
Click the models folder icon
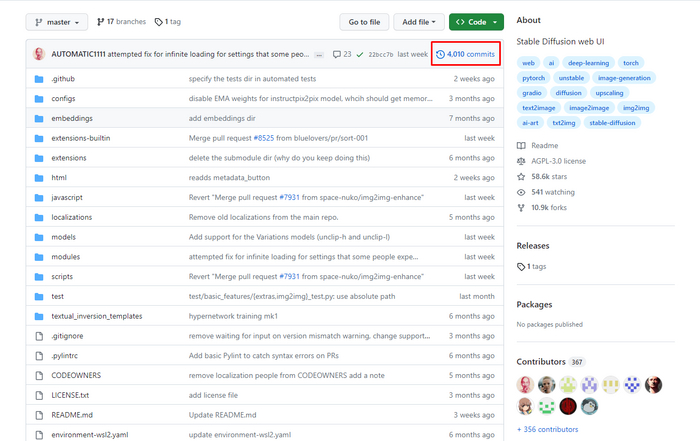coord(39,237)
